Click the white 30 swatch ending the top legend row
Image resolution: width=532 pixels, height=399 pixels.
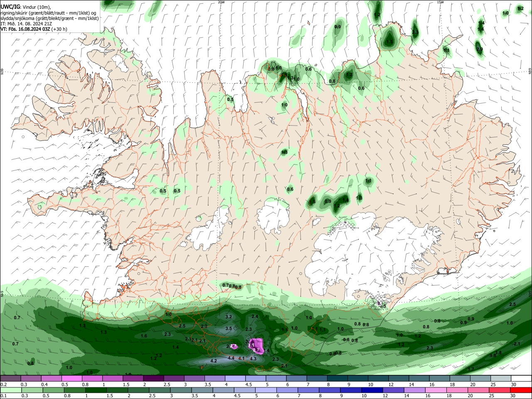pos(521,378)
